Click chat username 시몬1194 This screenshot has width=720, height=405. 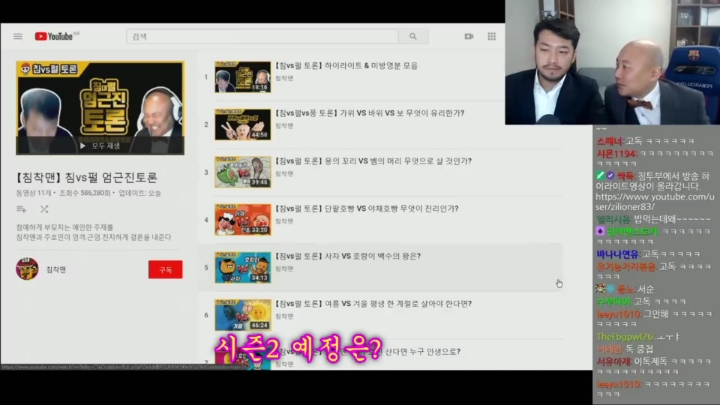coord(617,153)
